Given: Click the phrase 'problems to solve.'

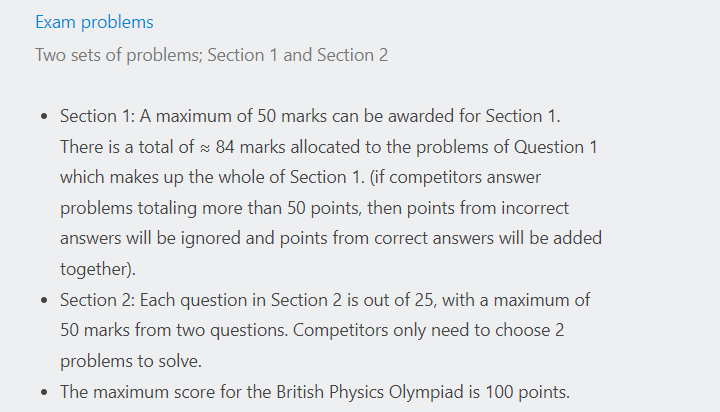Looking at the screenshot, I should click(131, 361).
